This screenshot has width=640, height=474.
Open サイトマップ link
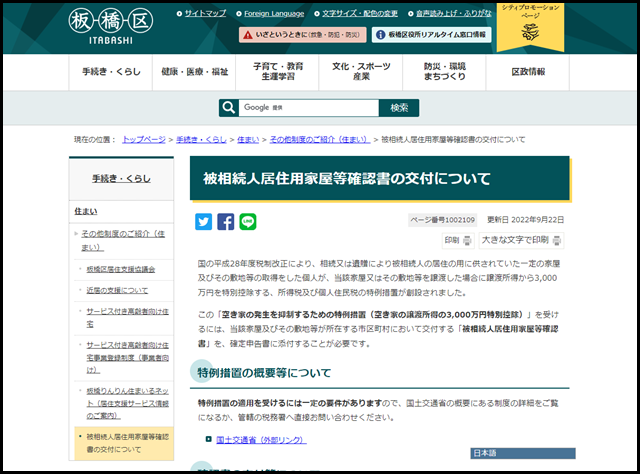click(x=205, y=13)
